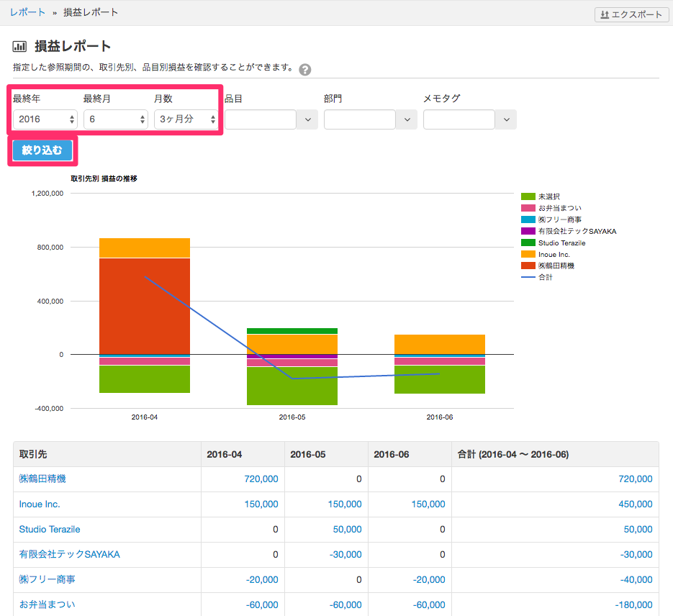Image resolution: width=673 pixels, height=616 pixels.
Task: Click the -40,000 total for ㈱フリー商事
Action: [636, 579]
